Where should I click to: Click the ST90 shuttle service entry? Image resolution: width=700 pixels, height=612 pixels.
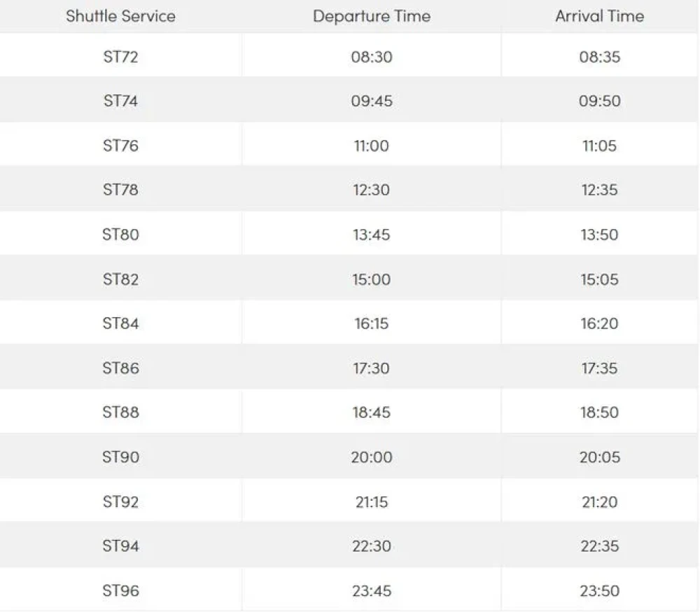click(120, 457)
